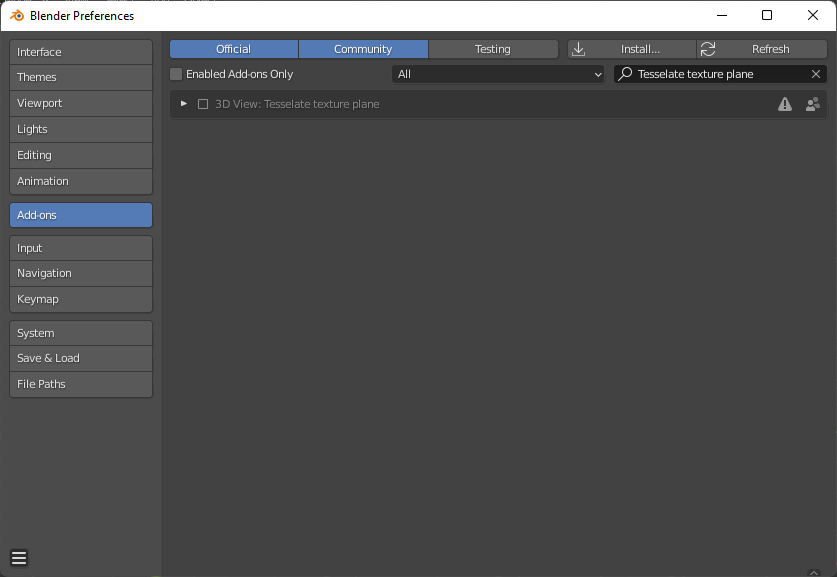Image resolution: width=837 pixels, height=577 pixels.
Task: Click the community users icon on add-on row
Action: 812,104
